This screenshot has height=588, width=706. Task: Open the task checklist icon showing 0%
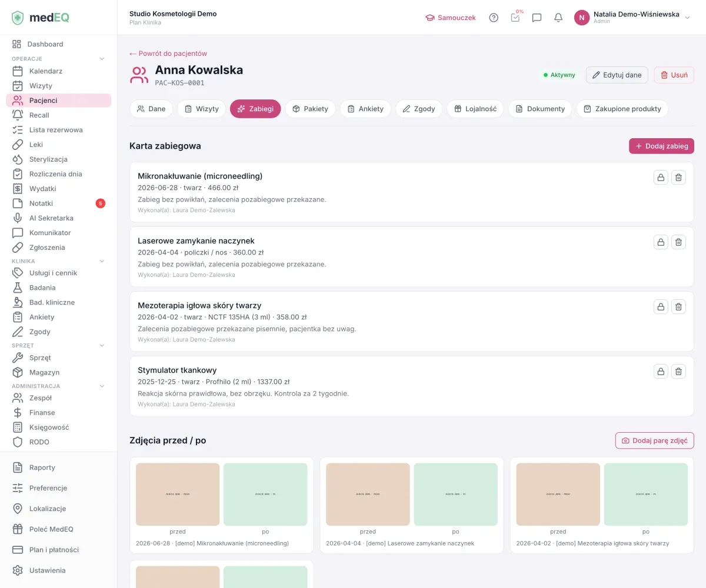pyautogui.click(x=515, y=17)
